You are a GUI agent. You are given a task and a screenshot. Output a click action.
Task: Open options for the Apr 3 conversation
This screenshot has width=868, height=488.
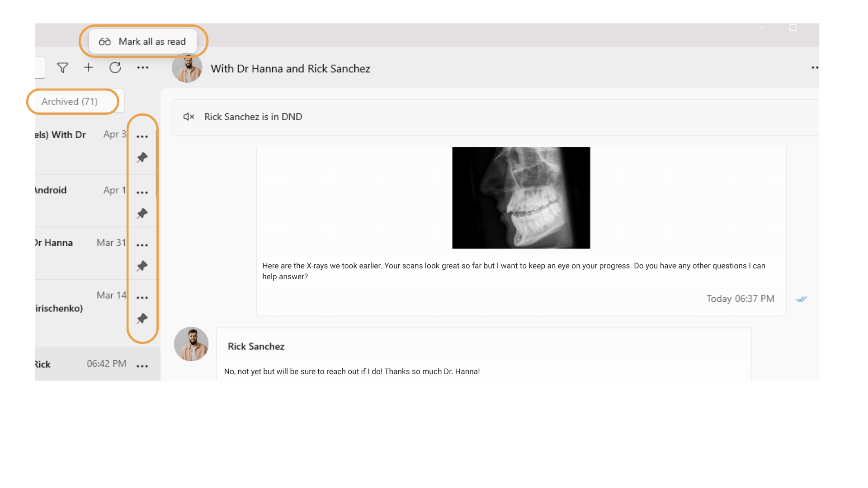point(142,136)
